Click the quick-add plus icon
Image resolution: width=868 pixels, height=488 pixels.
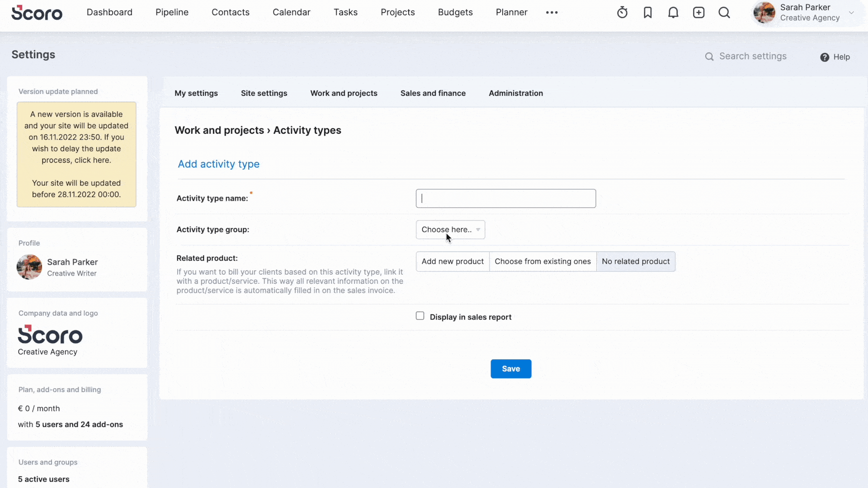pos(698,12)
